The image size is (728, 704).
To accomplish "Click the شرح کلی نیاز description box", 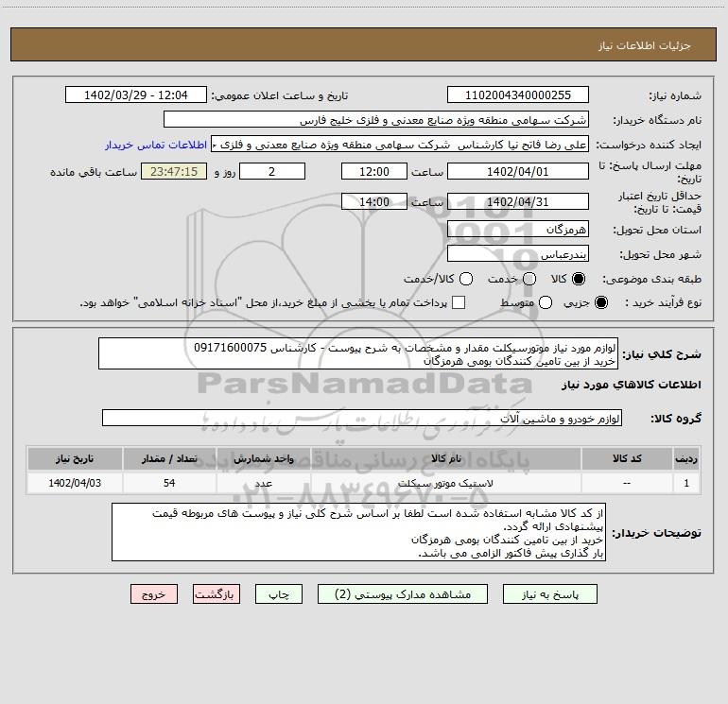I will coord(358,354).
